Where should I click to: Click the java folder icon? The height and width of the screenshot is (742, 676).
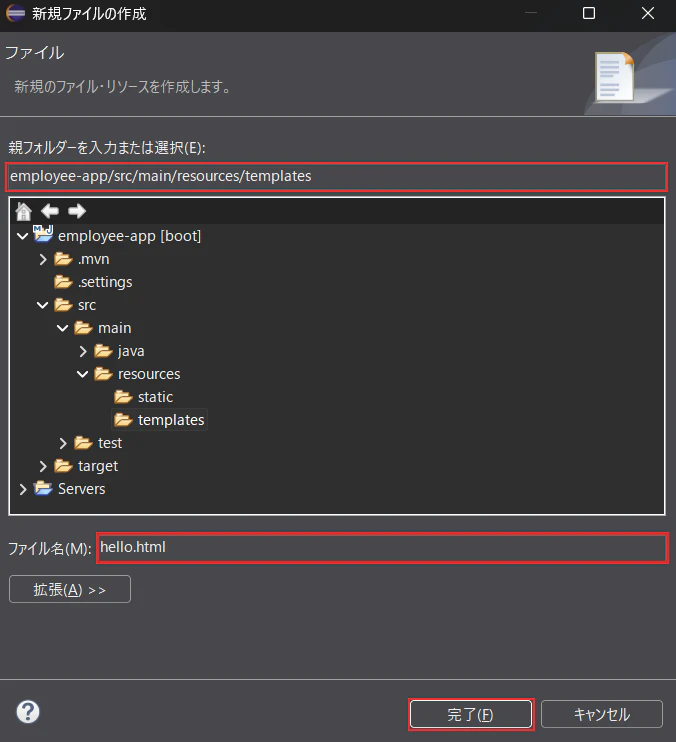click(103, 351)
